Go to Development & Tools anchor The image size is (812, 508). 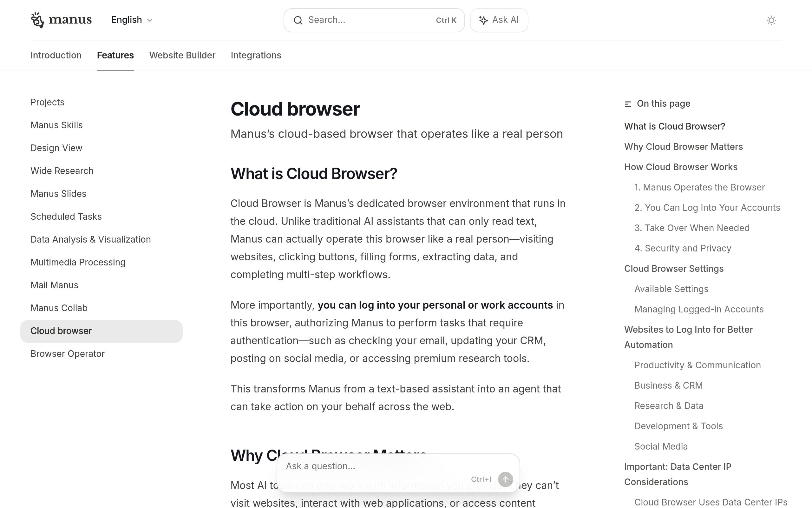pyautogui.click(x=678, y=426)
